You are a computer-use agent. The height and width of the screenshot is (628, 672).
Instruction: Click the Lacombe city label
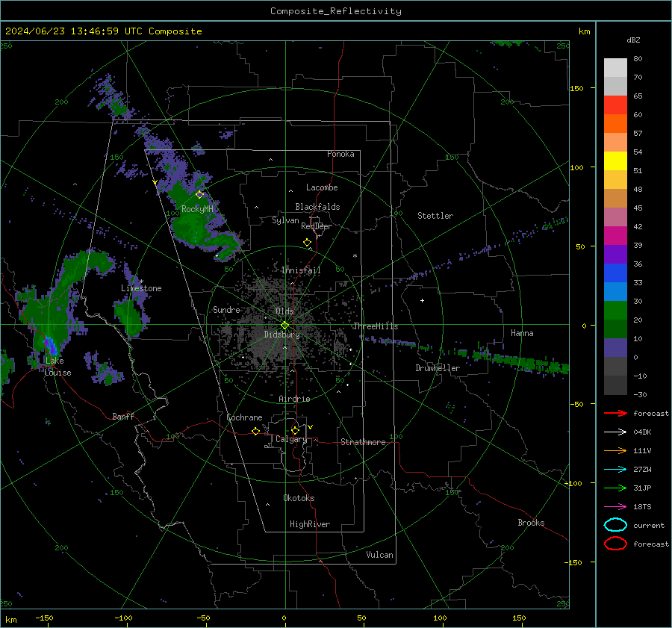click(x=322, y=187)
